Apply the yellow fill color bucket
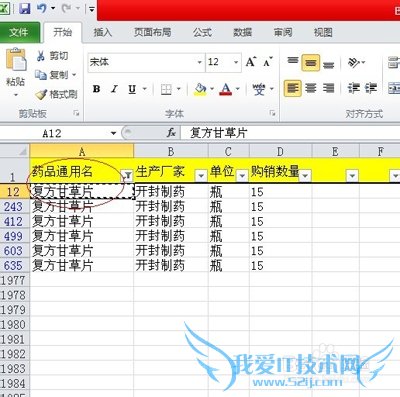Screen dimensions: 400x397 [x=200, y=89]
